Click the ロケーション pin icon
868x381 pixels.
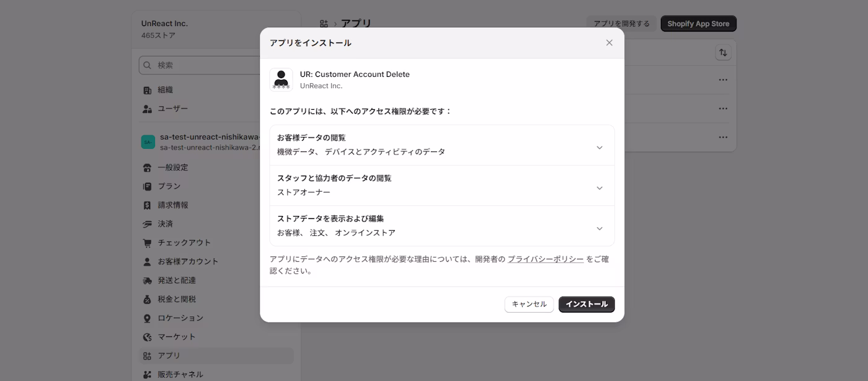tap(147, 318)
